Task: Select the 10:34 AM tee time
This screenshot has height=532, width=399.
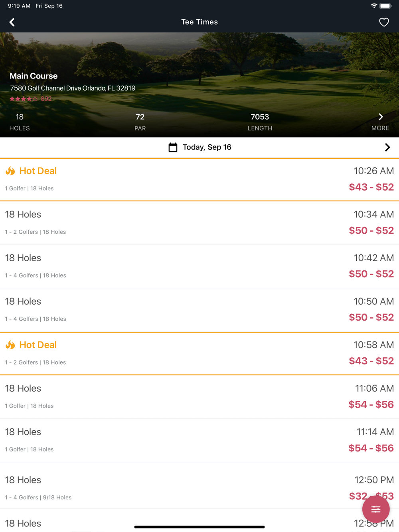Action: pyautogui.click(x=199, y=223)
